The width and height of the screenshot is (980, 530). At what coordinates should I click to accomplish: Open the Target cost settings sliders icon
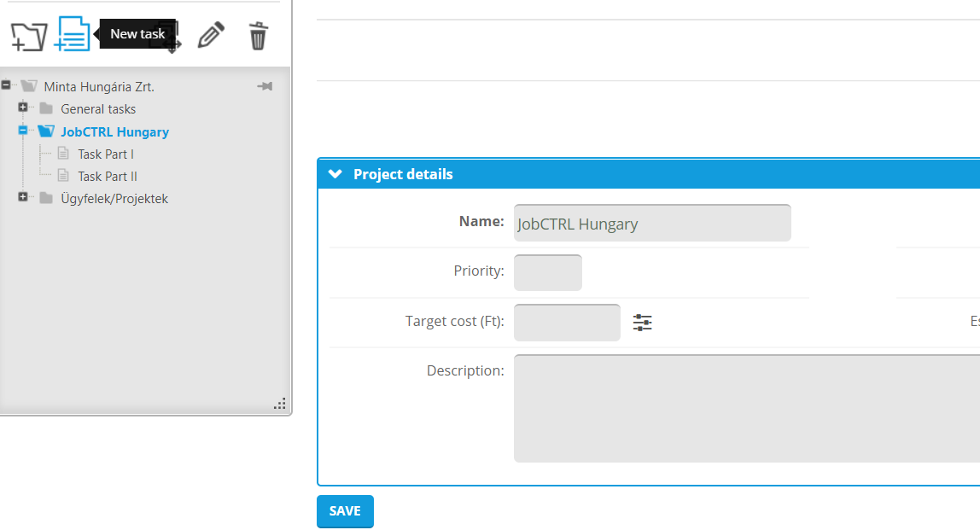[642, 323]
